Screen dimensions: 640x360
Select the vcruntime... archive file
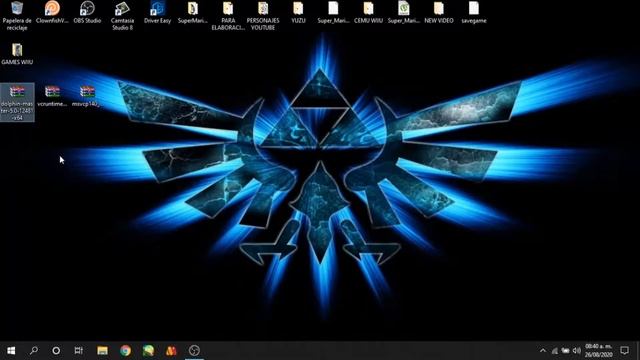click(x=52, y=96)
